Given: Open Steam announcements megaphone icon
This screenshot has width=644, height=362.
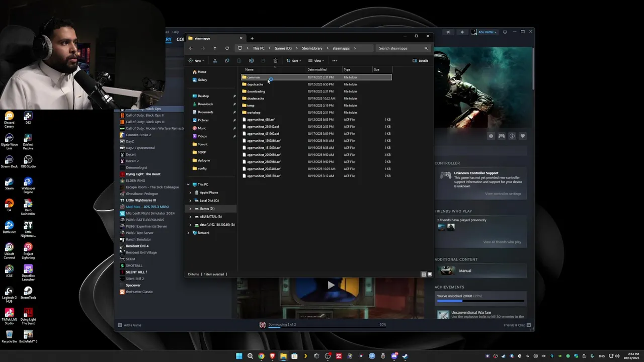Looking at the screenshot, I should (x=448, y=32).
